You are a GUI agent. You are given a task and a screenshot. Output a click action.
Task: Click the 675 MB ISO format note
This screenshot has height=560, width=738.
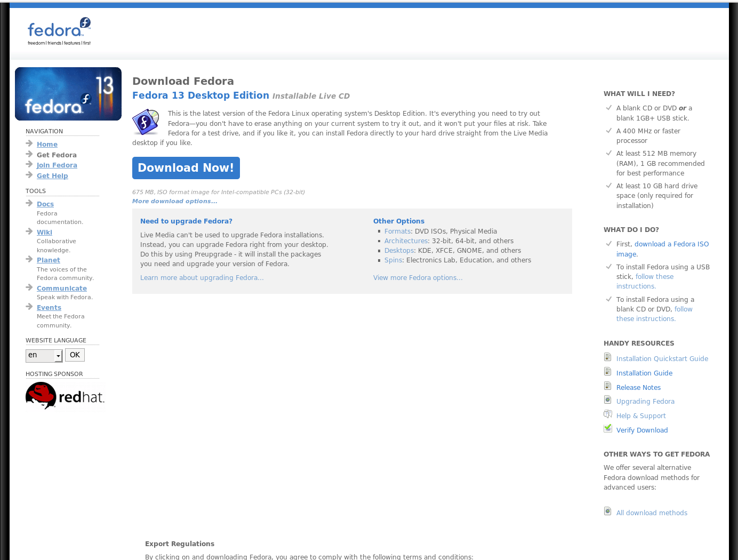tap(219, 192)
